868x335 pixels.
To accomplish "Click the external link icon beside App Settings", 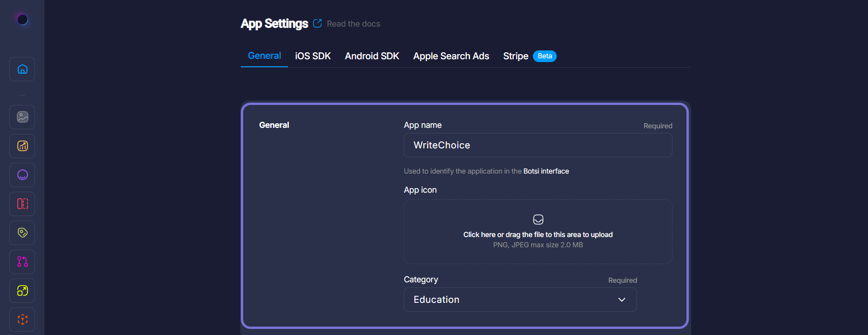I will point(317,23).
